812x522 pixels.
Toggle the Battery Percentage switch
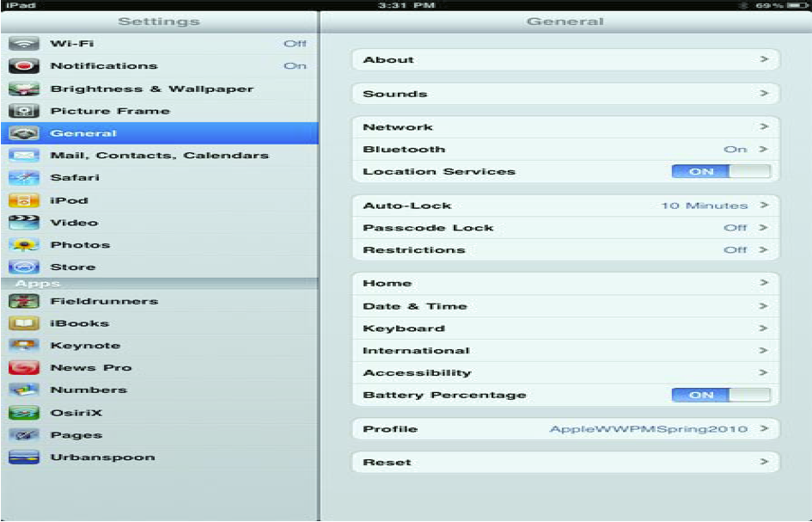click(x=721, y=395)
